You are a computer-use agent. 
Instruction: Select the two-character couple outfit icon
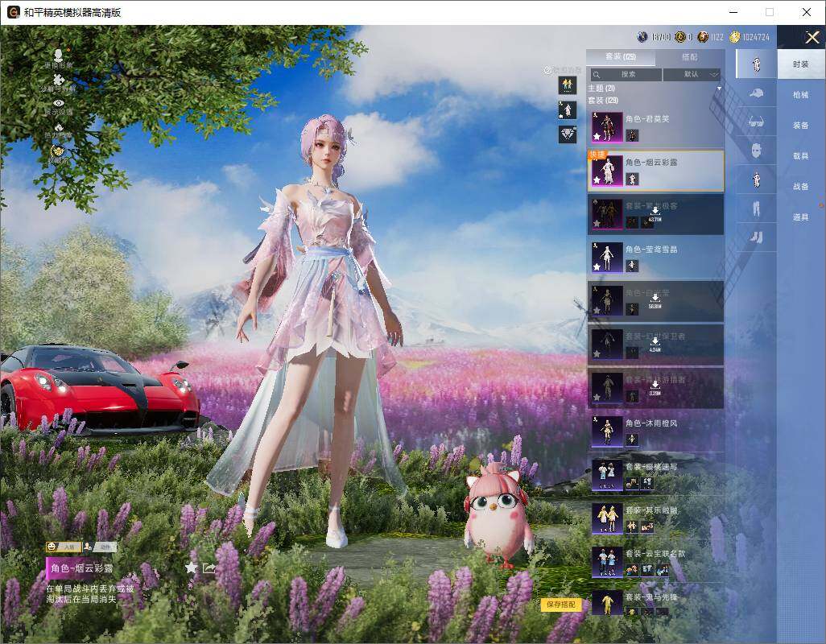(x=568, y=85)
